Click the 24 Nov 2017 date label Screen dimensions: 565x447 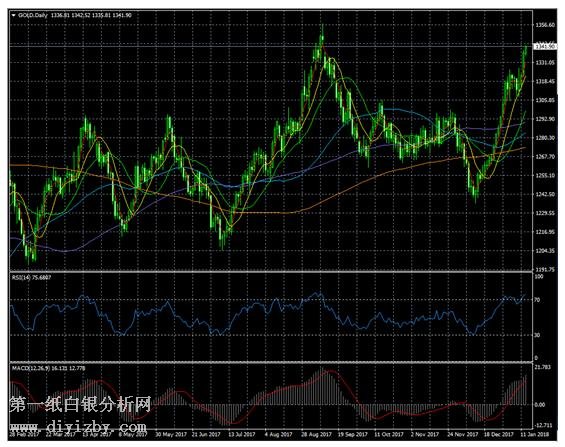tap(462, 434)
